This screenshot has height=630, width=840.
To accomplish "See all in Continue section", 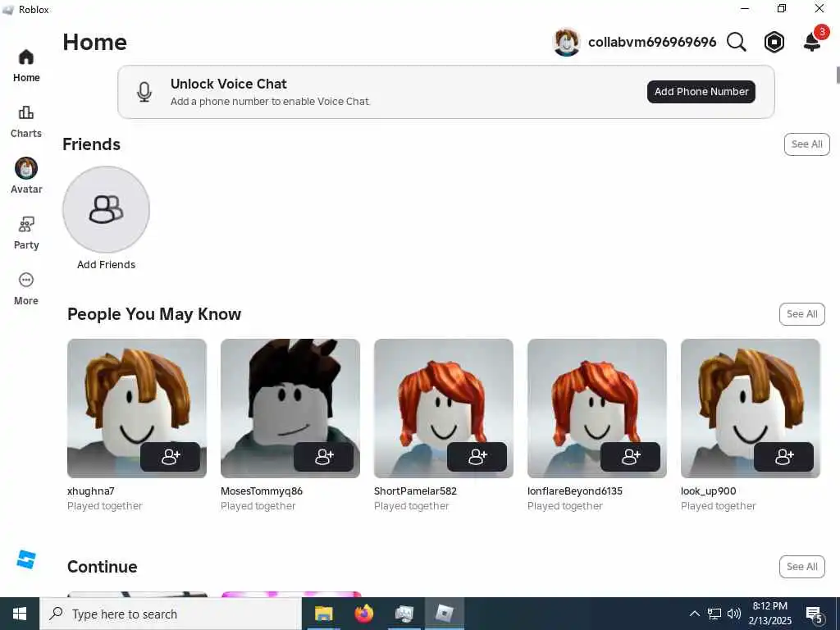I will tap(802, 566).
